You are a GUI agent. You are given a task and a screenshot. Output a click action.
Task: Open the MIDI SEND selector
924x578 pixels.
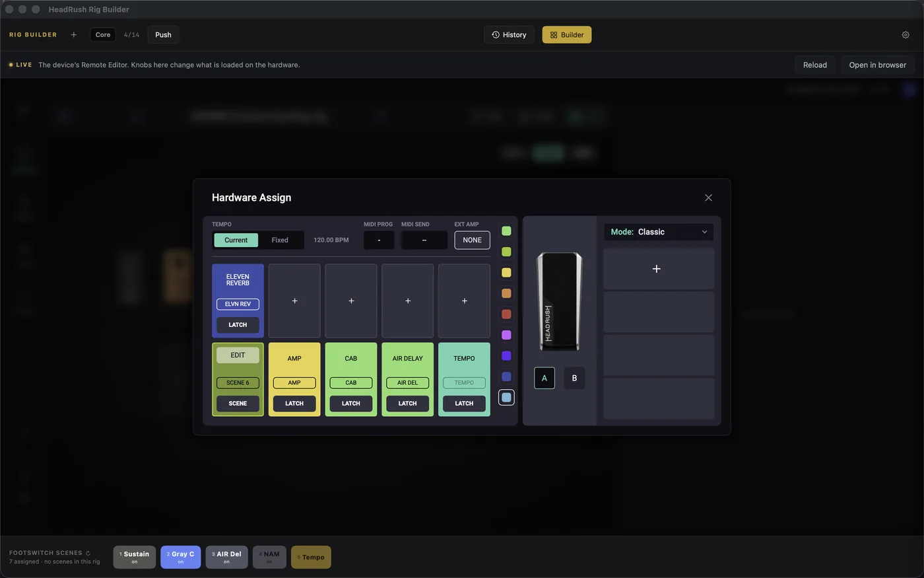click(424, 240)
